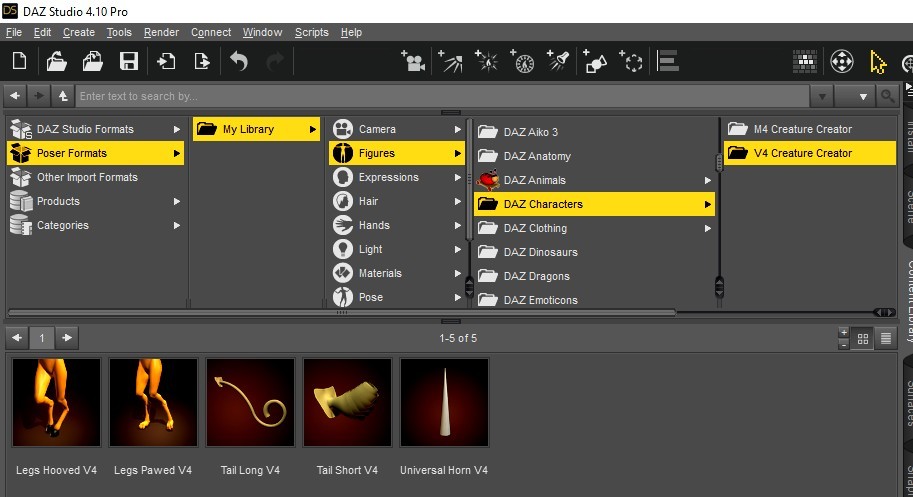Open the Edit menu

tap(43, 33)
